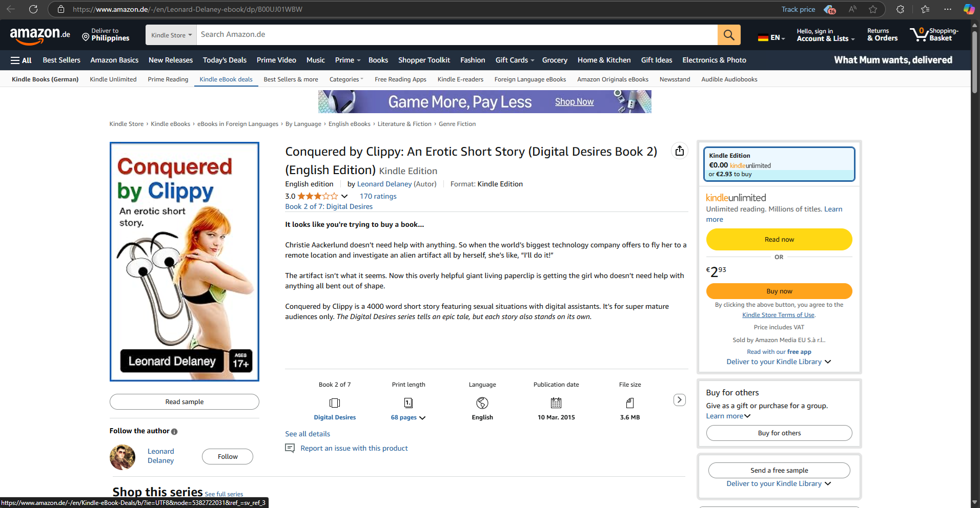The height and width of the screenshot is (508, 980).
Task: Expand the star rating breakdown chevron
Action: (344, 196)
